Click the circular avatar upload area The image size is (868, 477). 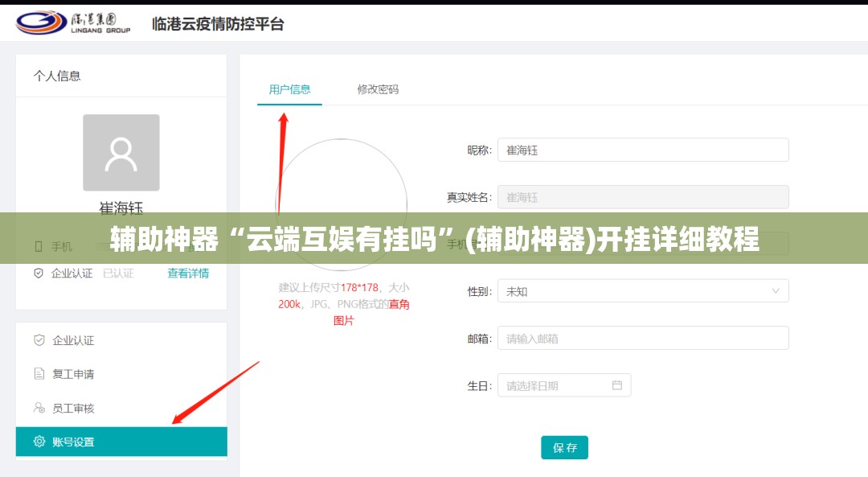point(342,204)
